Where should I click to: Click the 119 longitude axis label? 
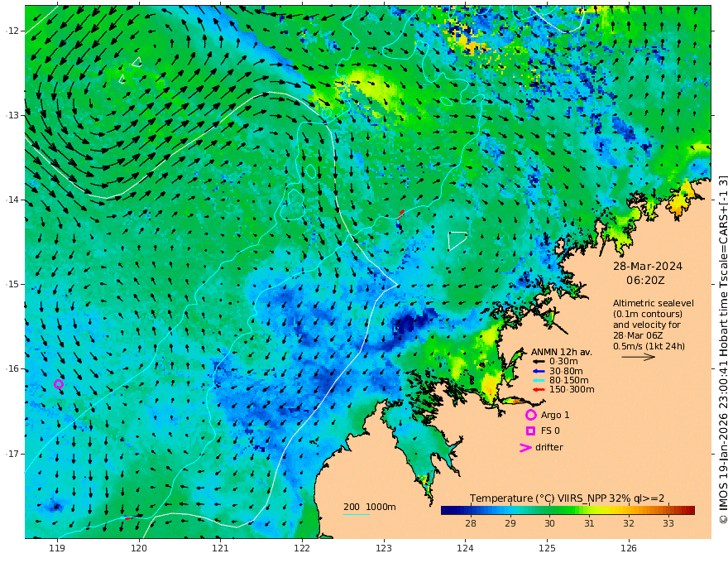point(57,548)
